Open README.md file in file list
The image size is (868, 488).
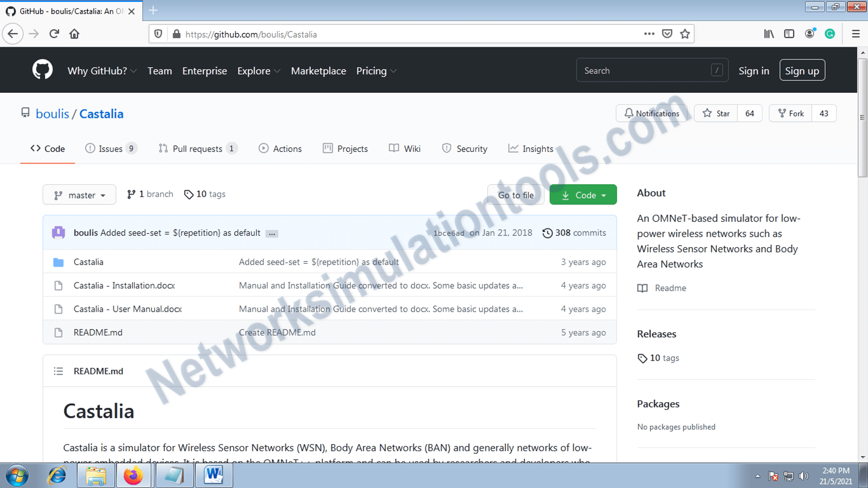click(x=98, y=332)
